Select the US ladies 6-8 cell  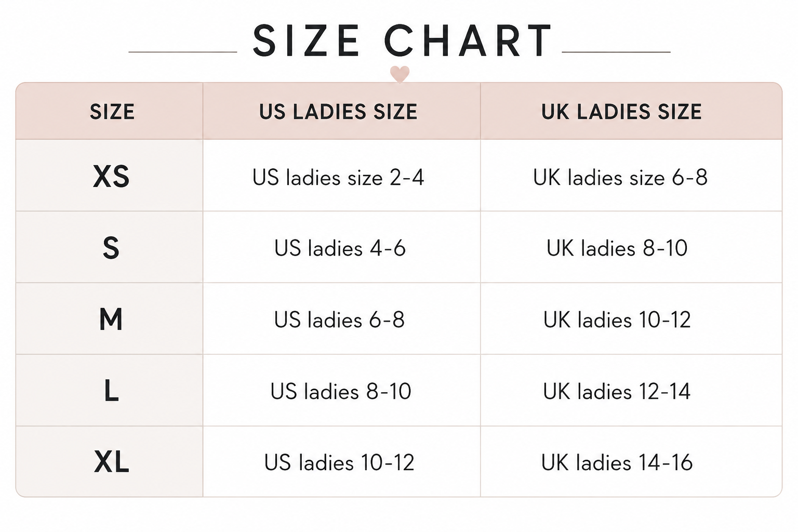(339, 320)
